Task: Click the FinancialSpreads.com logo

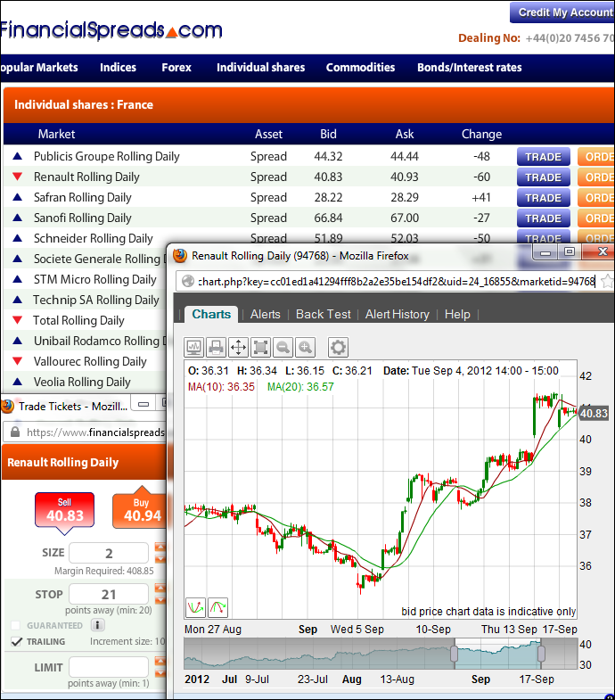Action: click(111, 30)
